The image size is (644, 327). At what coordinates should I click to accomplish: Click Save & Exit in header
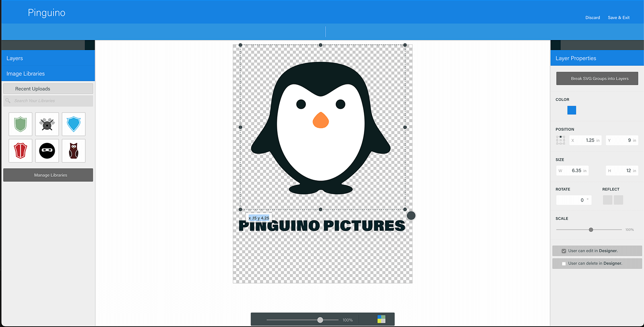618,18
